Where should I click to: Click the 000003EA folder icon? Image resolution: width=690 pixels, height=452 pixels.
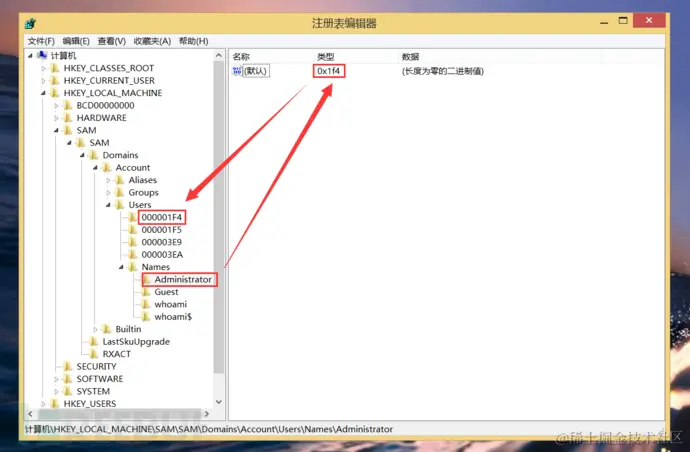click(x=132, y=254)
